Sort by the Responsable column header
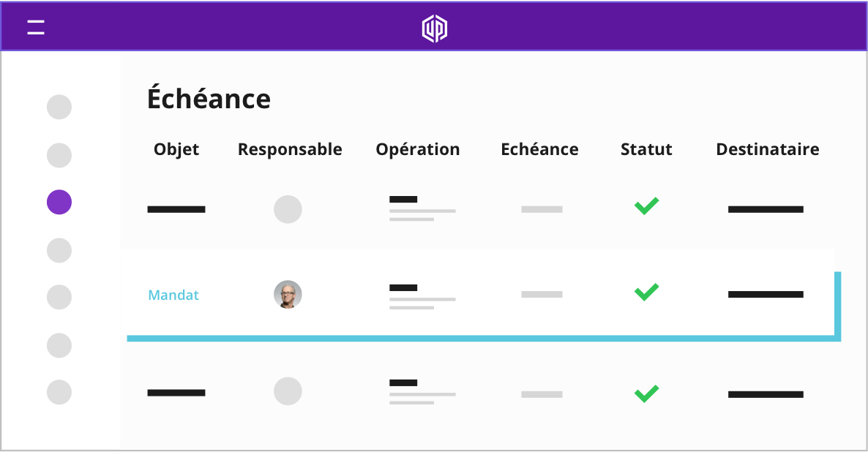The image size is (868, 452). click(290, 149)
